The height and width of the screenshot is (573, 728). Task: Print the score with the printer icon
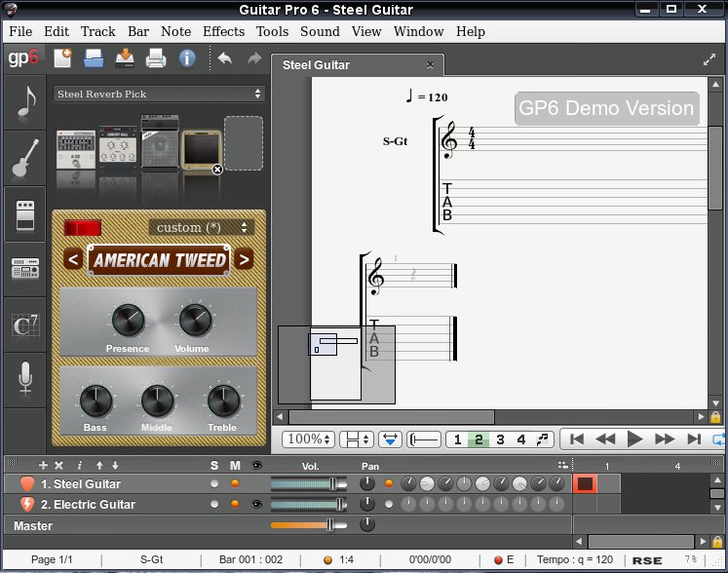[156, 58]
